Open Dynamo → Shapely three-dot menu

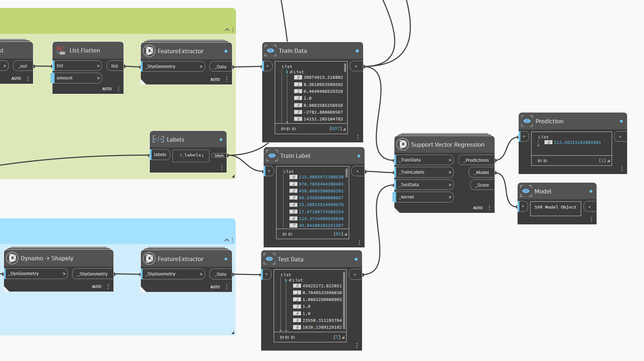pos(108,287)
